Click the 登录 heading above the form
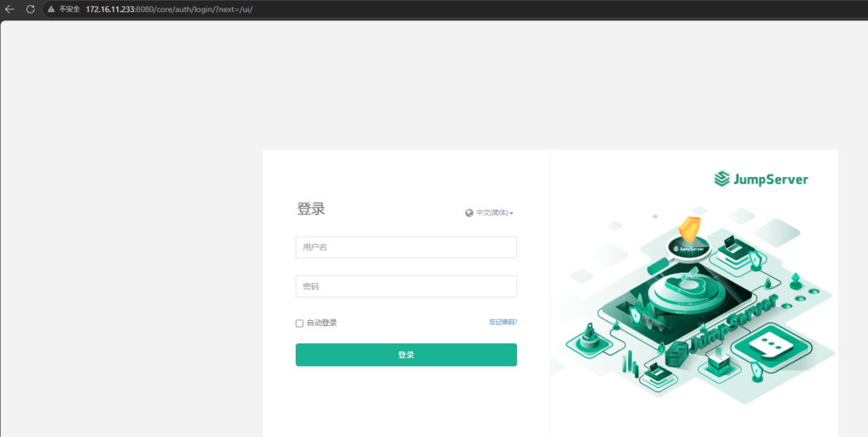Screen dimensions: 868x437 [310, 208]
